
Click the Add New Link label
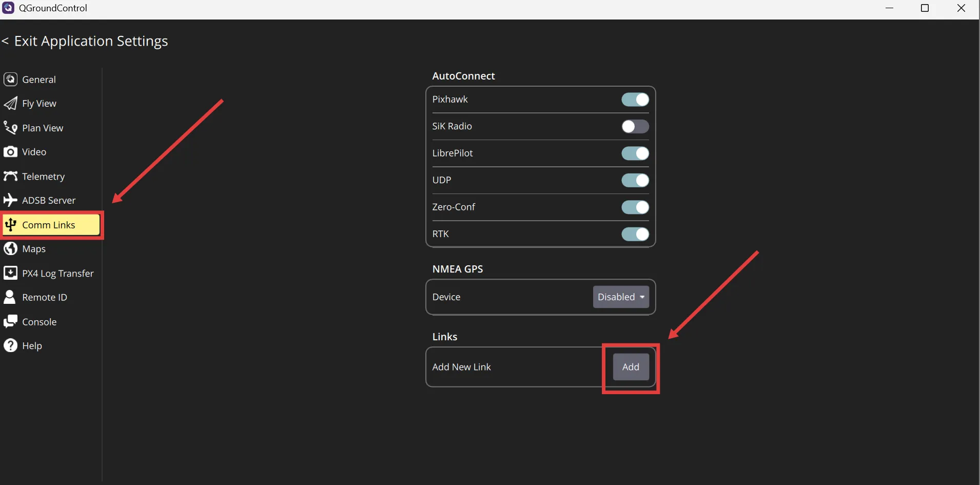461,367
